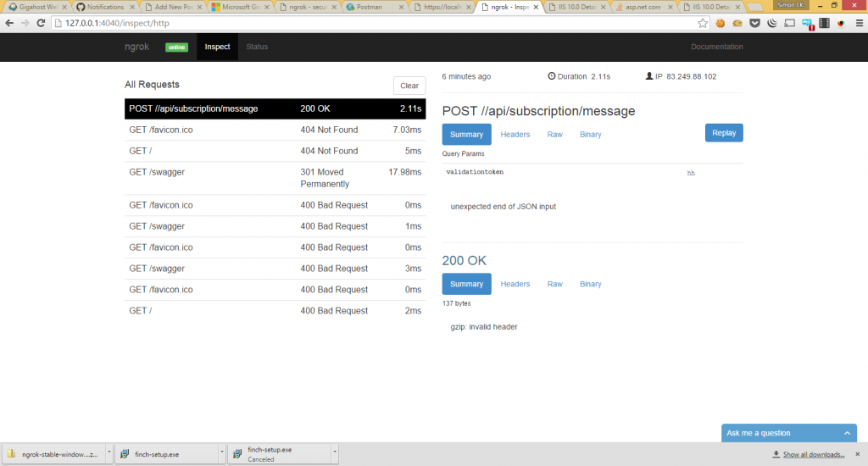Reload the page with refresh icon
868x466 pixels.
tap(40, 22)
